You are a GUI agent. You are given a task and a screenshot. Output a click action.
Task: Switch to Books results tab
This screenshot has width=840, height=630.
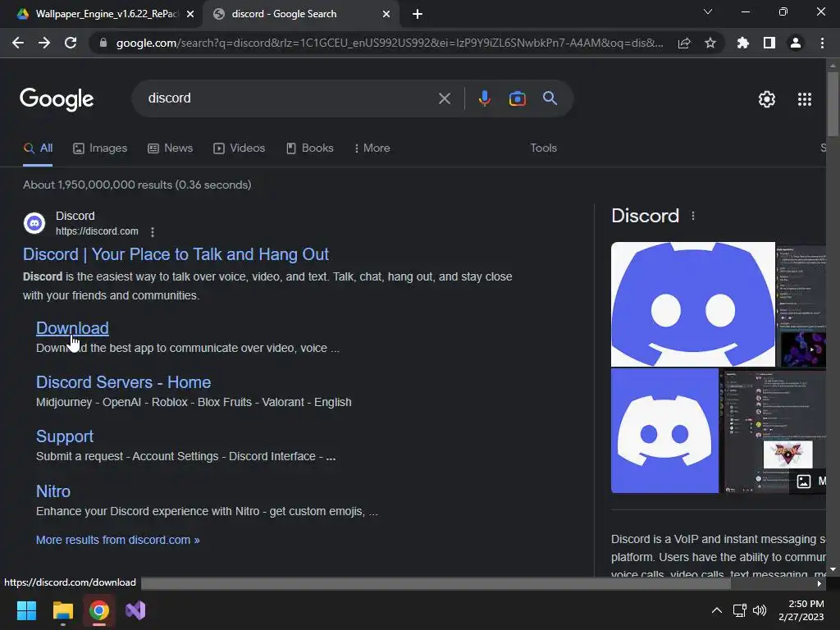click(309, 148)
